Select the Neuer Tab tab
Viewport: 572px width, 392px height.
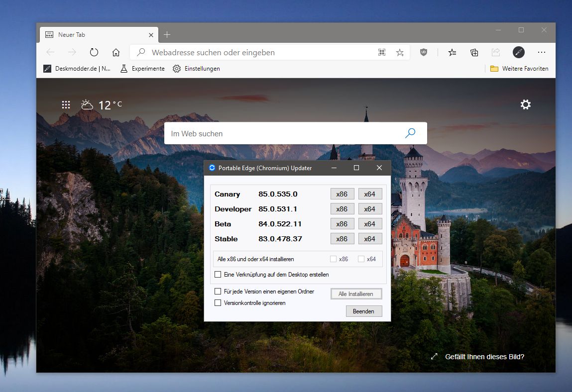tap(99, 35)
